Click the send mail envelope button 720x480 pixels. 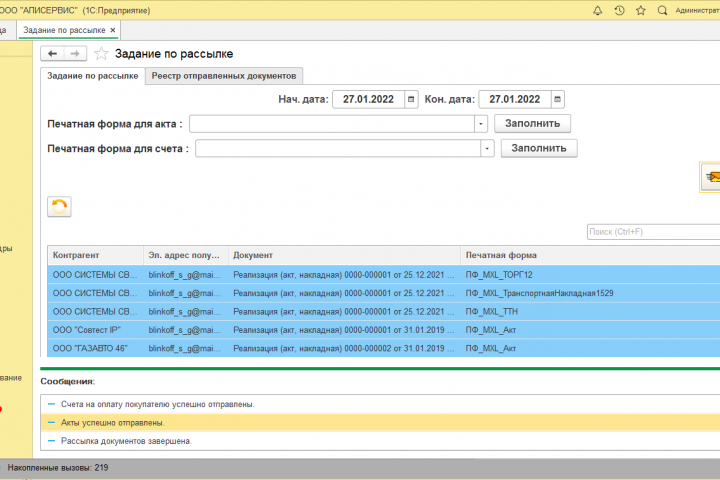(x=711, y=177)
